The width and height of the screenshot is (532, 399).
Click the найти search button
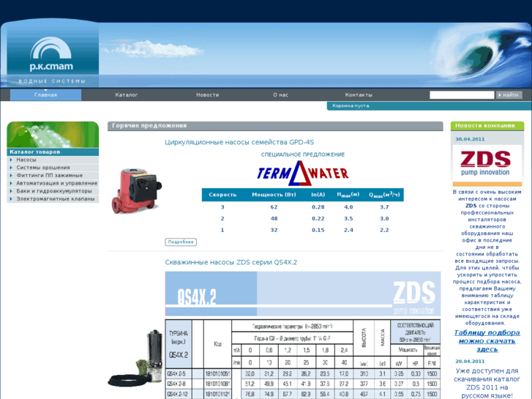click(509, 94)
